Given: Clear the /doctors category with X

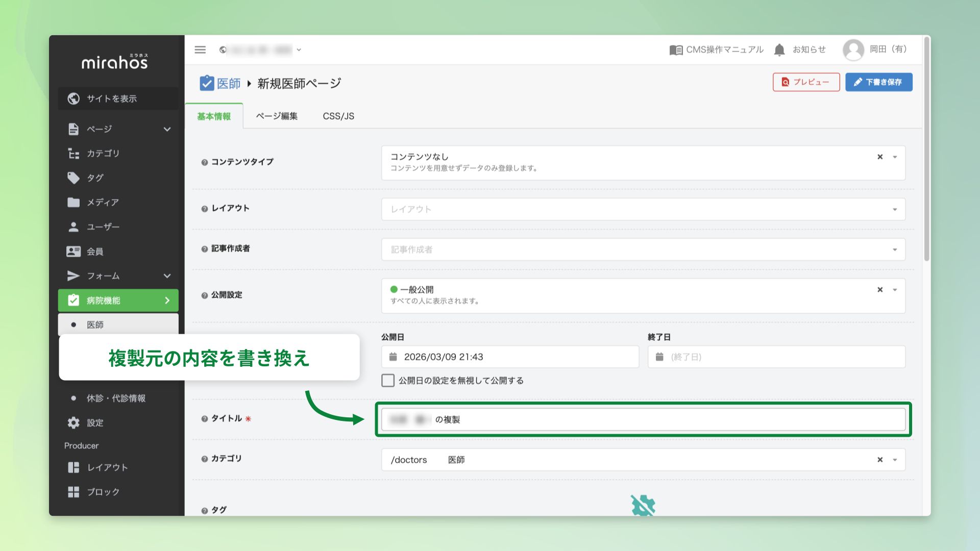Looking at the screenshot, I should click(x=880, y=460).
